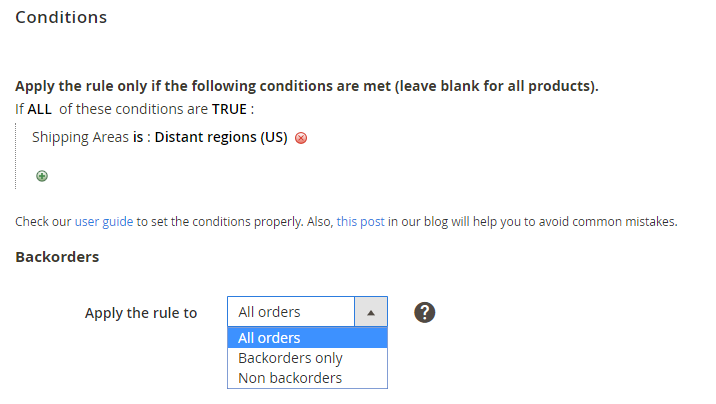Remove the Distant regions (US) condition

click(x=301, y=138)
